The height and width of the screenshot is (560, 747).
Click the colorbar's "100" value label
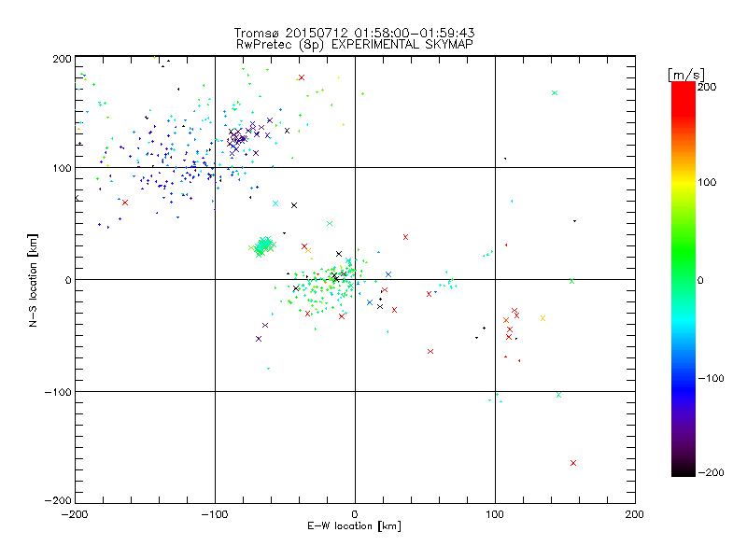707,182
